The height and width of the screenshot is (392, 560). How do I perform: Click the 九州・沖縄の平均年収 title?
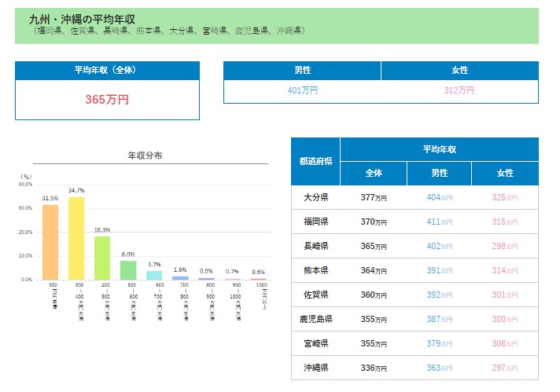[x=82, y=20]
